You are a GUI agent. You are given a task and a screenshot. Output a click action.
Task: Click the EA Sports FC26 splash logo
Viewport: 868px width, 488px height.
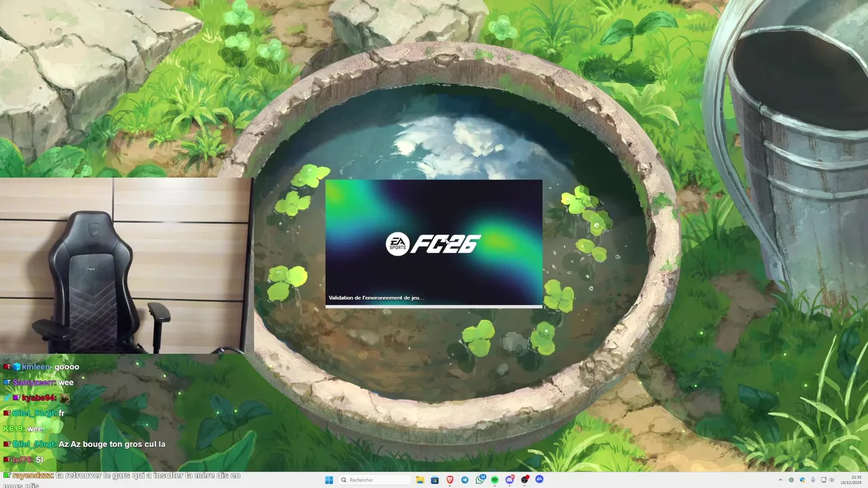click(433, 244)
